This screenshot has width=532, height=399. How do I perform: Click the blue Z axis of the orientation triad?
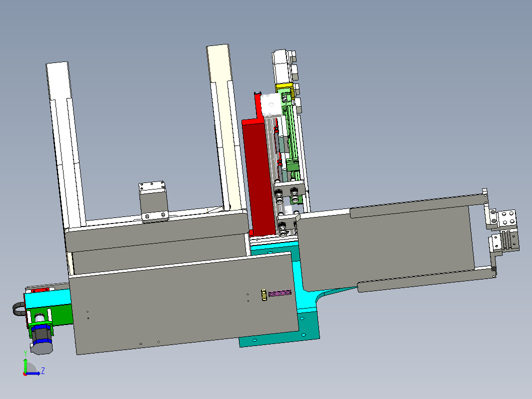pyautogui.click(x=33, y=373)
